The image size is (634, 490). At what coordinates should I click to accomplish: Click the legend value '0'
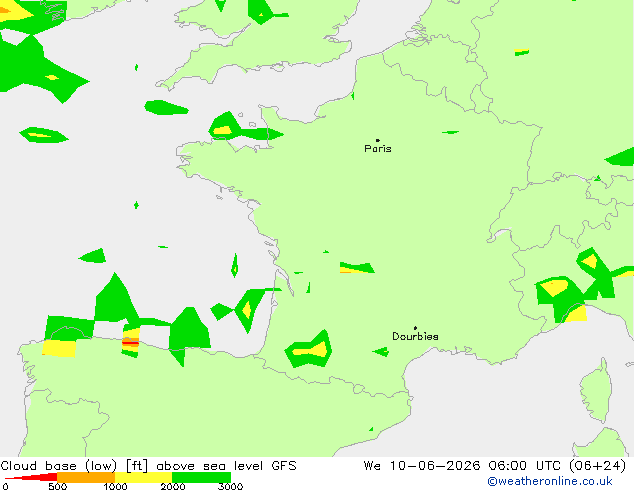5,486
